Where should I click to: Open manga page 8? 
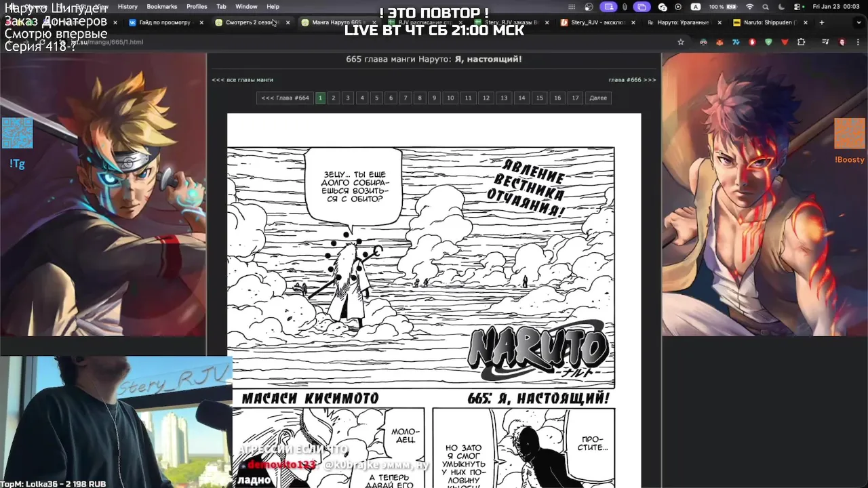pos(420,98)
